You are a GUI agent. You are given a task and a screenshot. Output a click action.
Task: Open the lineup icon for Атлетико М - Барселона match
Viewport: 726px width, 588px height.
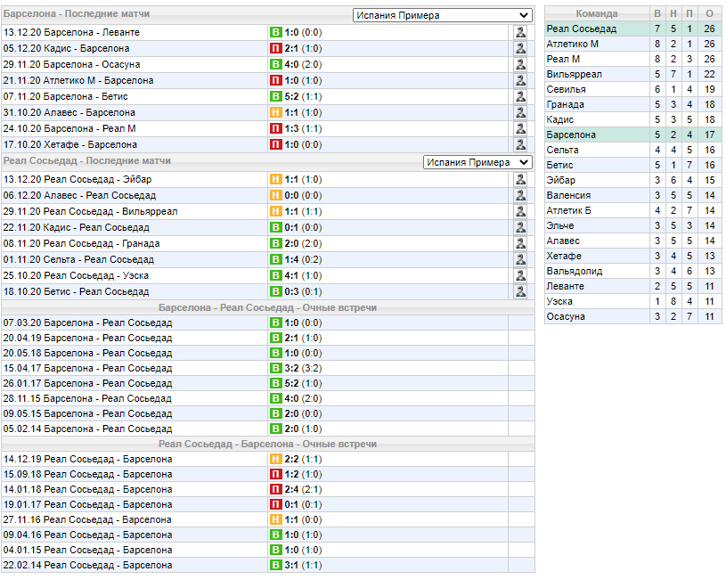pos(520,80)
